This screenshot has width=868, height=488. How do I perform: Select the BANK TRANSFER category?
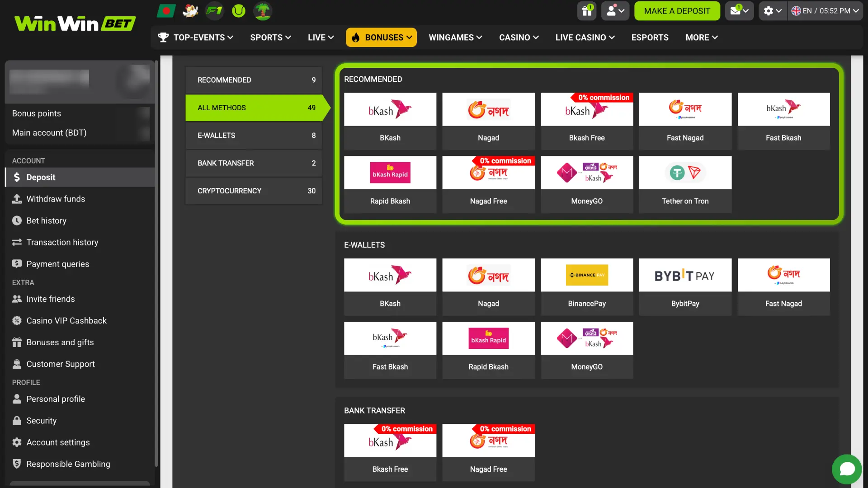(x=254, y=163)
